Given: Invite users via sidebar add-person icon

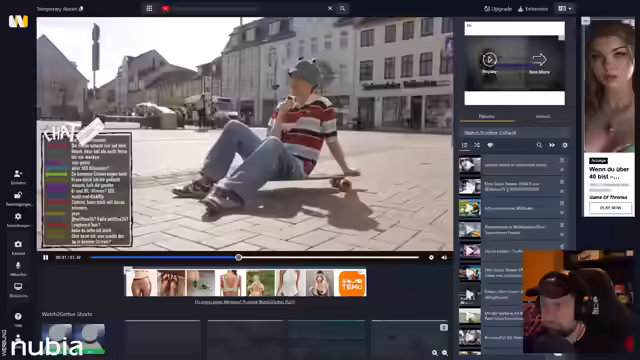Looking at the screenshot, I should 18,174.
